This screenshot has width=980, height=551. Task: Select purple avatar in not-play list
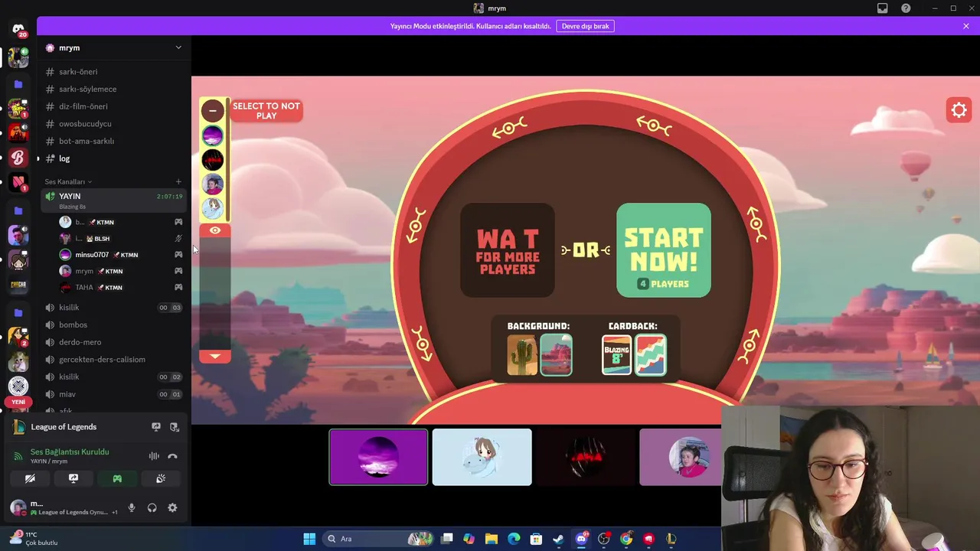213,135
